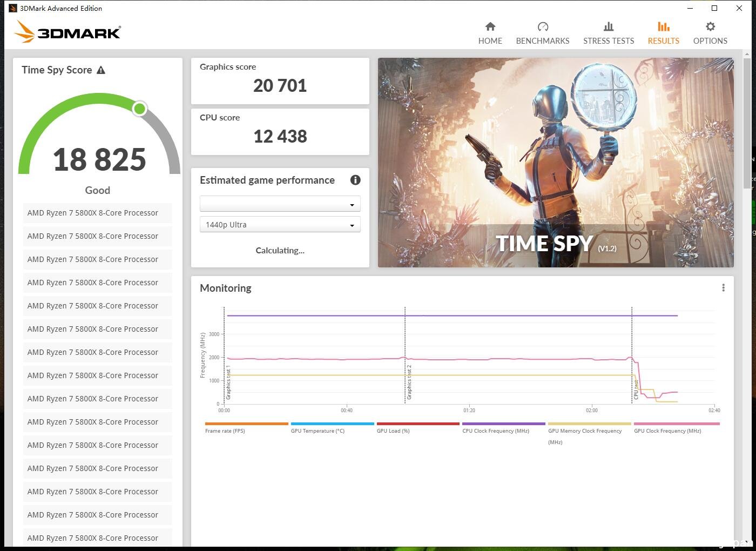Click the overall score 18 825
This screenshot has height=551, width=756.
pos(99,160)
